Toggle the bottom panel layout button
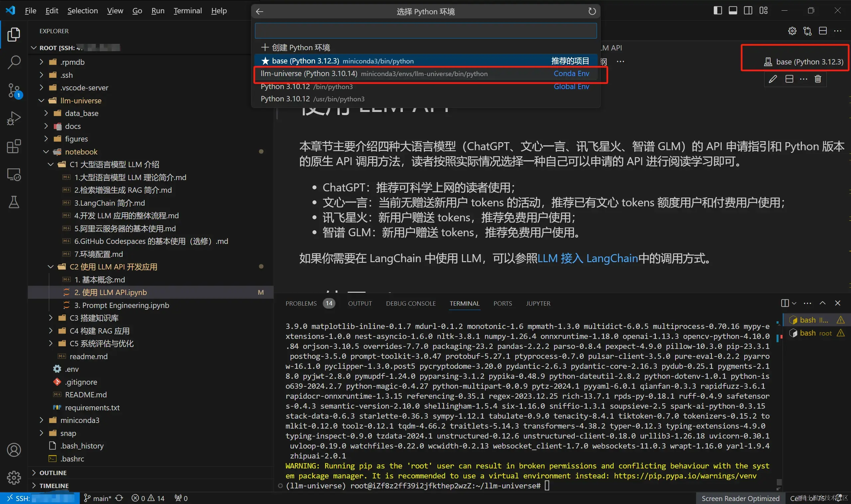Viewport: 851px width, 504px height. click(733, 11)
